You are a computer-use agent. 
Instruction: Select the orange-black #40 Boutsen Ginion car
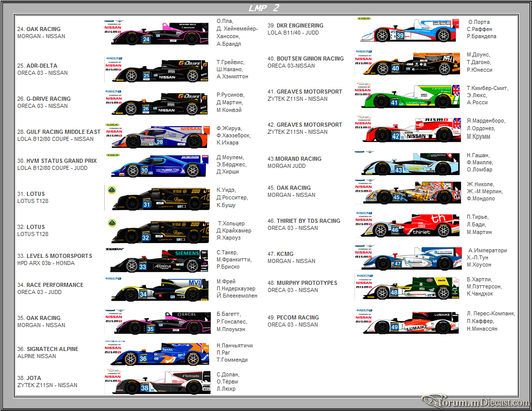click(411, 64)
